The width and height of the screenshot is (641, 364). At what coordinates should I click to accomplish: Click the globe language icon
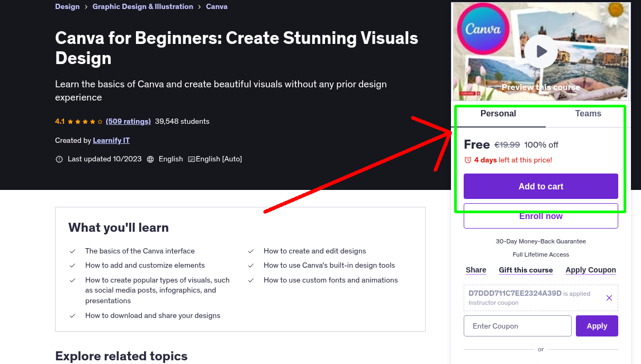coord(150,159)
